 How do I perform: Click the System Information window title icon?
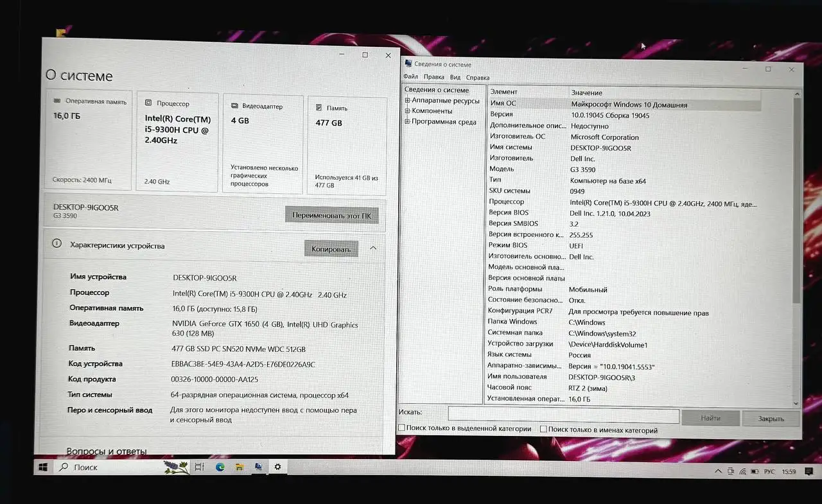(408, 64)
